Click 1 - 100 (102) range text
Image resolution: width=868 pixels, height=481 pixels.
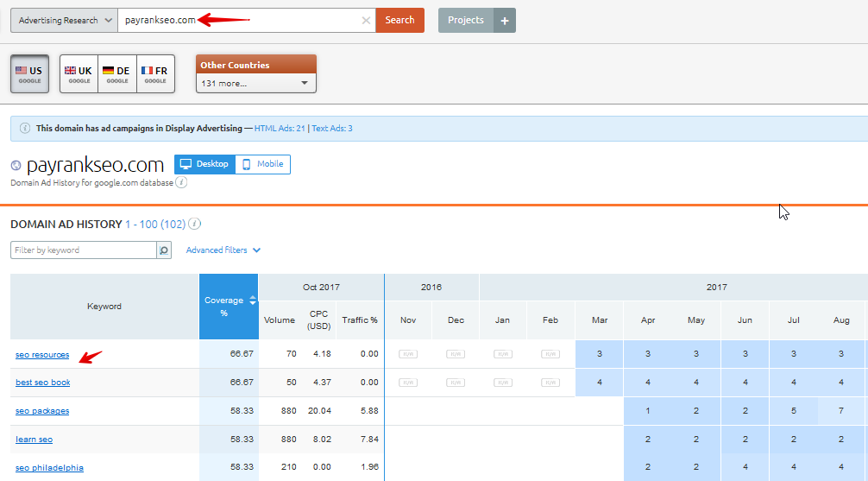[x=155, y=225]
